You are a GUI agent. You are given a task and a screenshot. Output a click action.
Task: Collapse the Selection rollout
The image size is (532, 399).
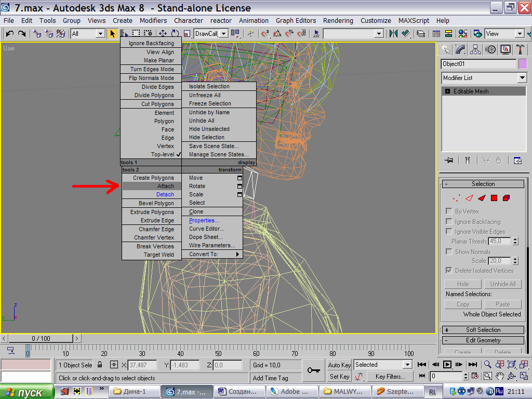[483, 184]
